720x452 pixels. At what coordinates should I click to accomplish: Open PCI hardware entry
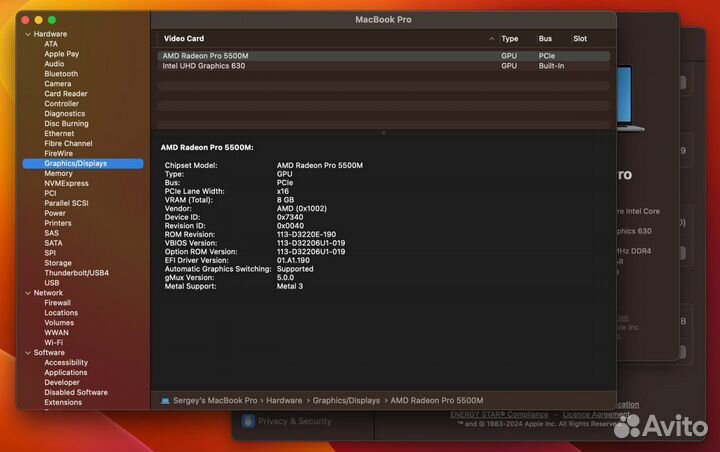click(51, 193)
